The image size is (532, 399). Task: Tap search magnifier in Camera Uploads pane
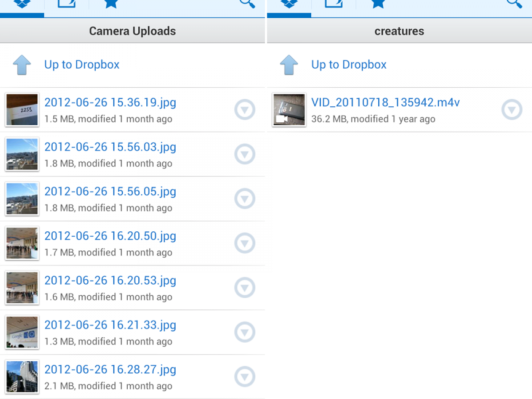[247, 4]
